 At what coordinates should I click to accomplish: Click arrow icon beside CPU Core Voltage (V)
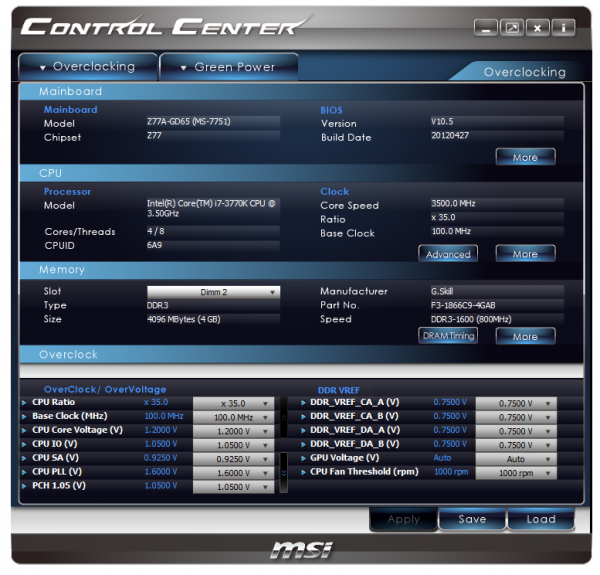[24, 431]
